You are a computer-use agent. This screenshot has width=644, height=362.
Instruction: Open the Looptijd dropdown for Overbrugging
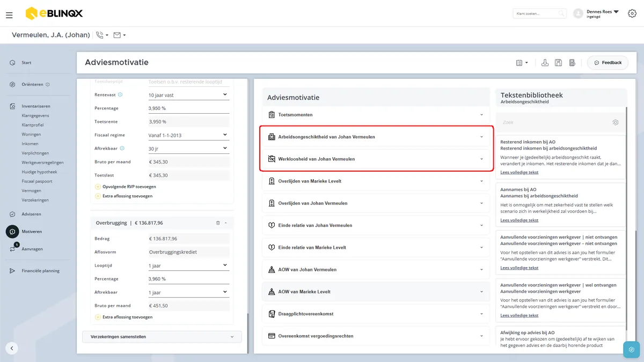pyautogui.click(x=188, y=265)
